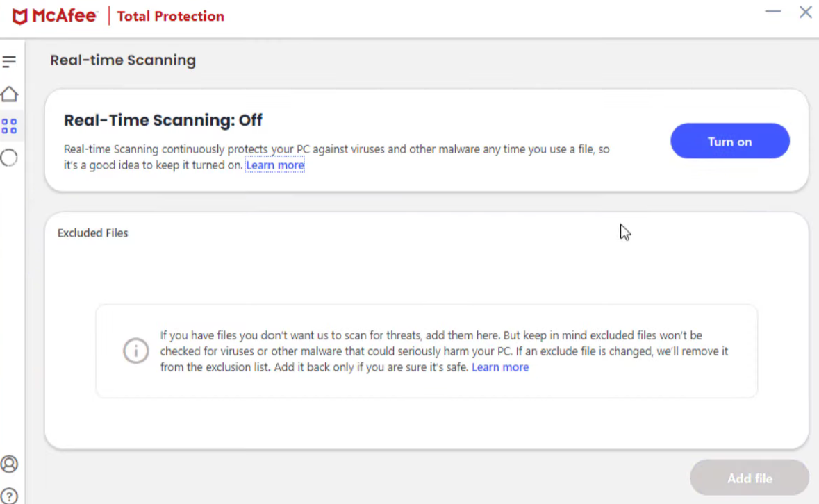The width and height of the screenshot is (819, 504).
Task: Minimize the McAfee window
Action: coord(772,12)
